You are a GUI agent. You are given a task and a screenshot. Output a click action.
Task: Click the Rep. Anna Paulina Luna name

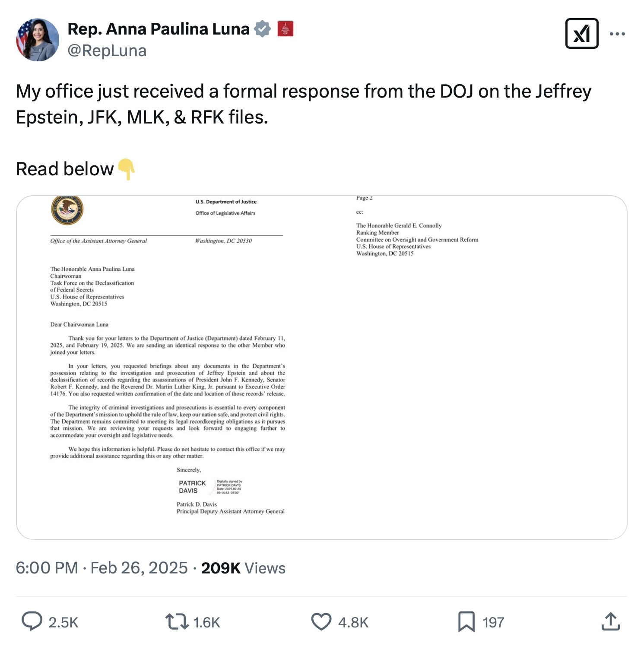pyautogui.click(x=159, y=29)
